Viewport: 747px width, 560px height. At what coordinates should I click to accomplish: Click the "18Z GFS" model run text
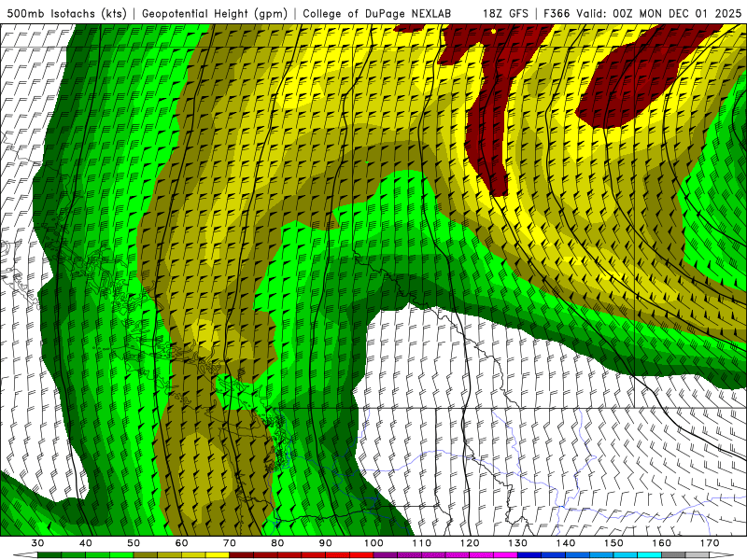505,13
